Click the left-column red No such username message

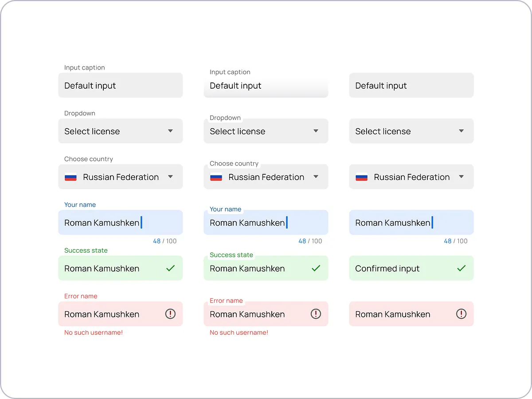point(94,332)
